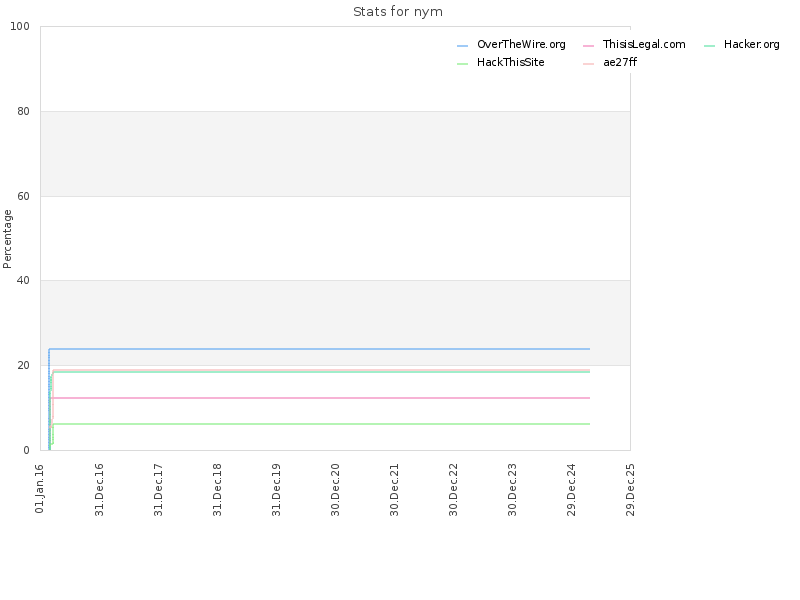Click the teal Hacker.org legend swatch
This screenshot has height=600, width=800.
click(709, 46)
